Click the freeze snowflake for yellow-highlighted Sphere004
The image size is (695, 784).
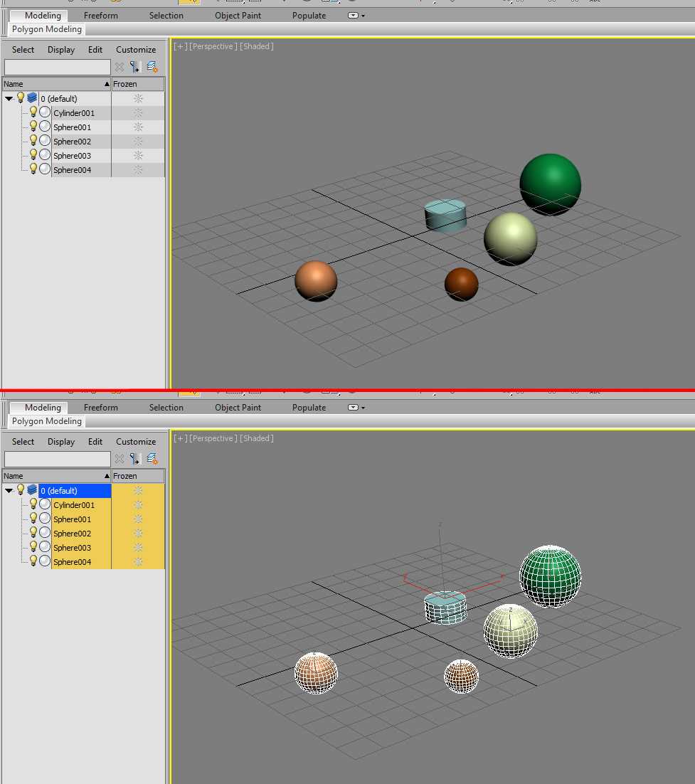[x=138, y=561]
